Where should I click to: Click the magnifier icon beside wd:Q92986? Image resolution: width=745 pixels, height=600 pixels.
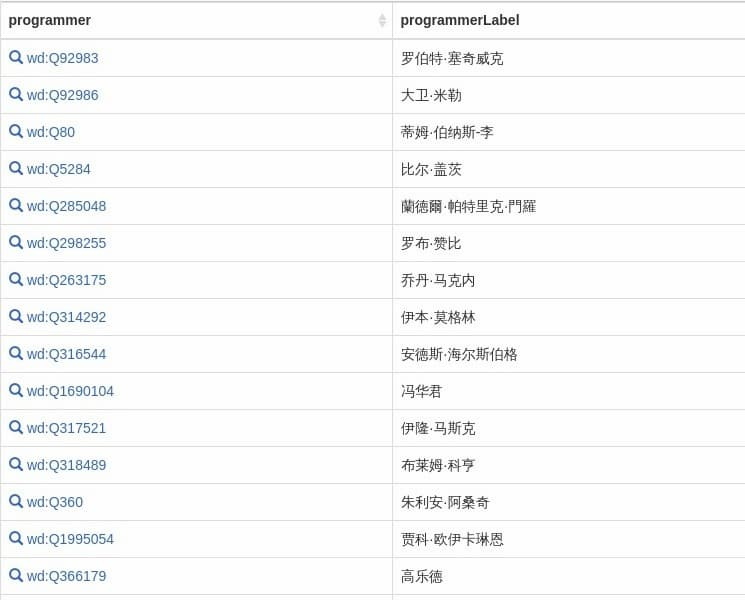click(16, 94)
